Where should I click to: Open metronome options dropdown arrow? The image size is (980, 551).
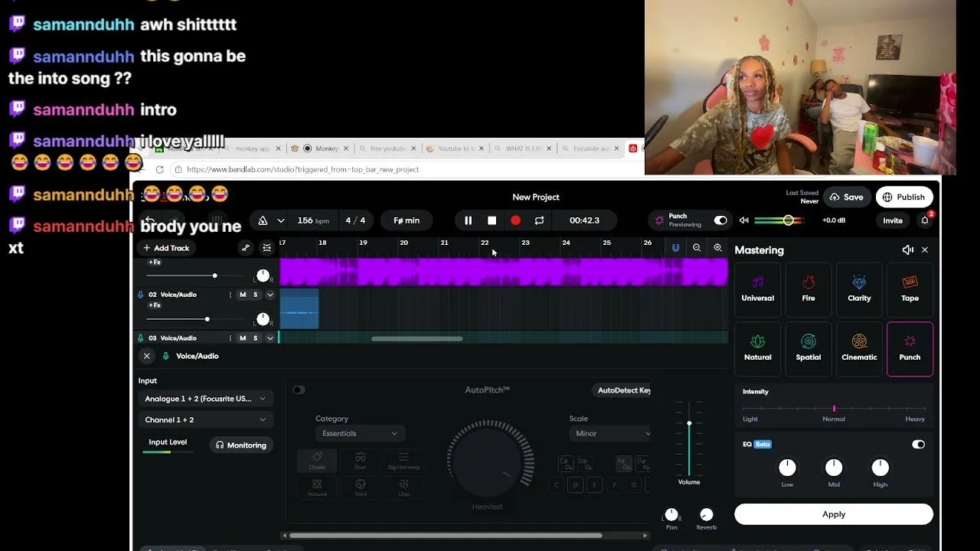(x=281, y=220)
